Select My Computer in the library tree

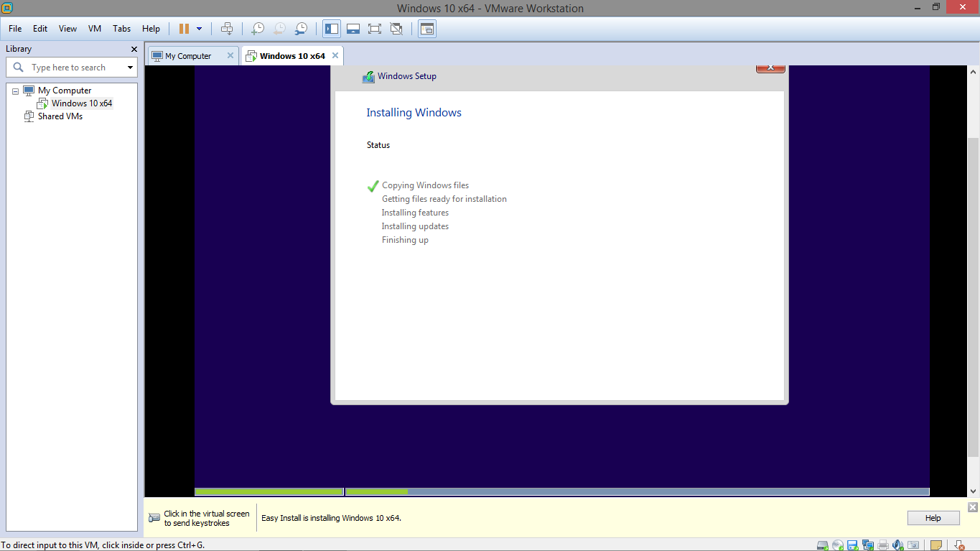[65, 91]
